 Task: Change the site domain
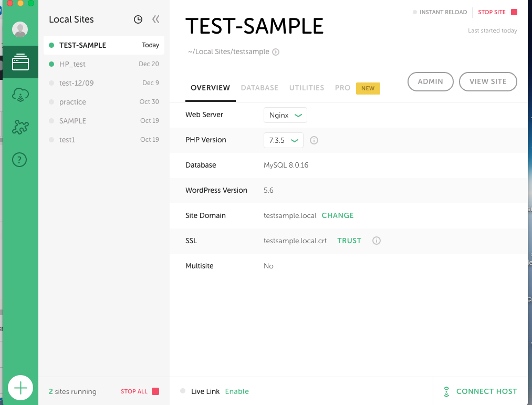click(338, 215)
